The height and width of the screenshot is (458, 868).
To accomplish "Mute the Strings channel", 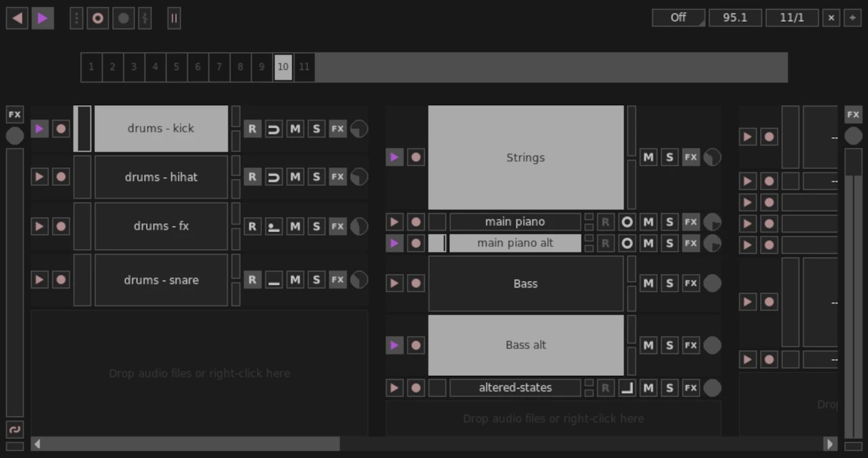I will pyautogui.click(x=647, y=157).
